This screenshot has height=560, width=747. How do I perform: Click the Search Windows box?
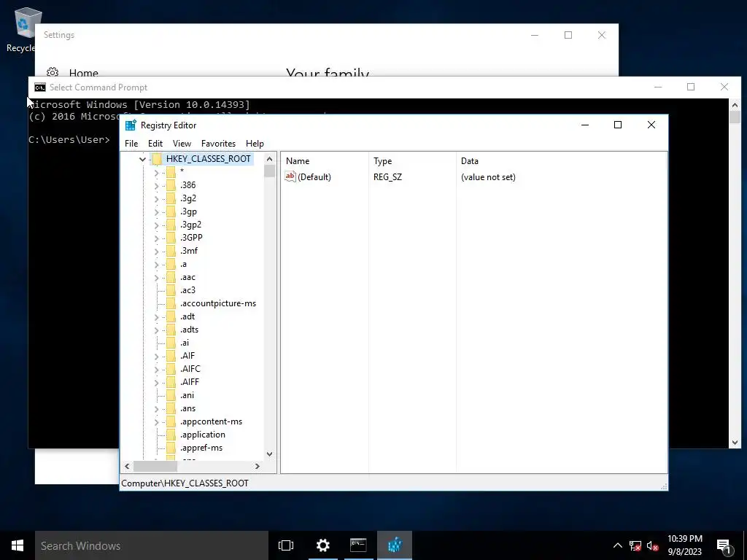(x=152, y=545)
